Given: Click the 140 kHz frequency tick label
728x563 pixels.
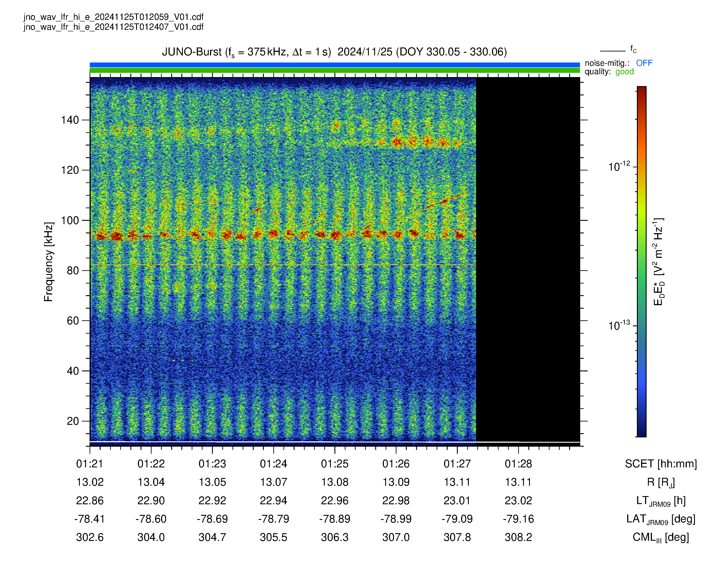Looking at the screenshot, I should coord(70,120).
